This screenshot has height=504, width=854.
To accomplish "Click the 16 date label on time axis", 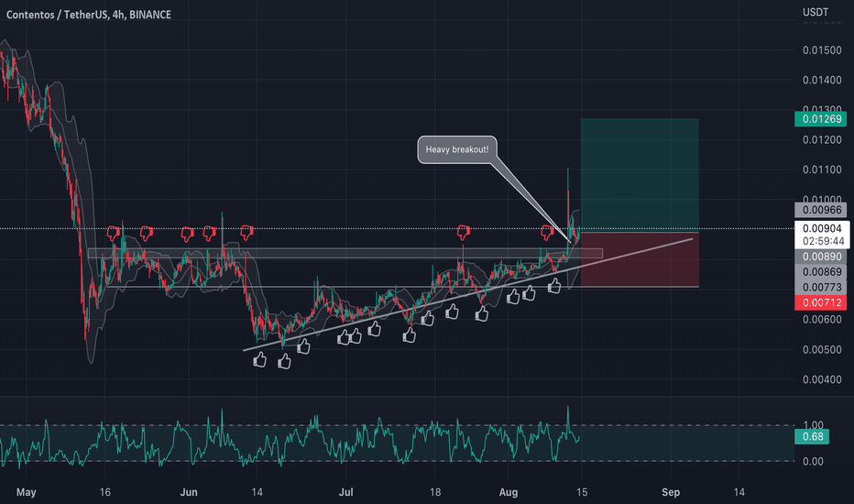I will click(105, 493).
